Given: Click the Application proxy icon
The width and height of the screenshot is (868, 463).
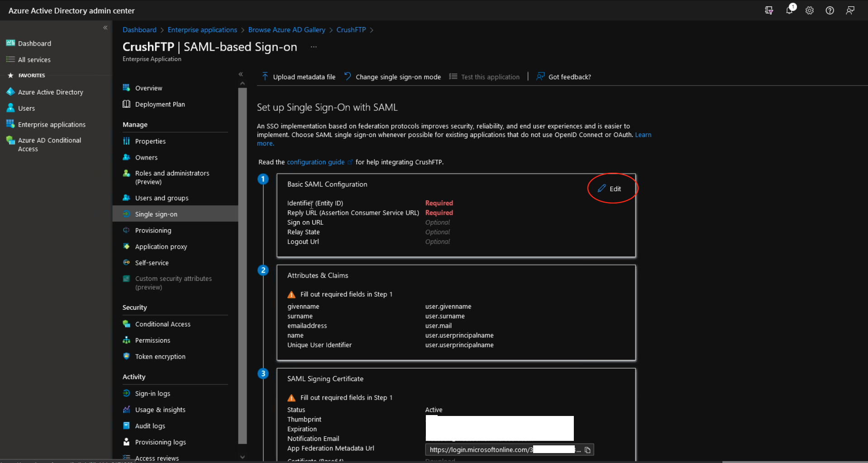Looking at the screenshot, I should click(x=126, y=246).
